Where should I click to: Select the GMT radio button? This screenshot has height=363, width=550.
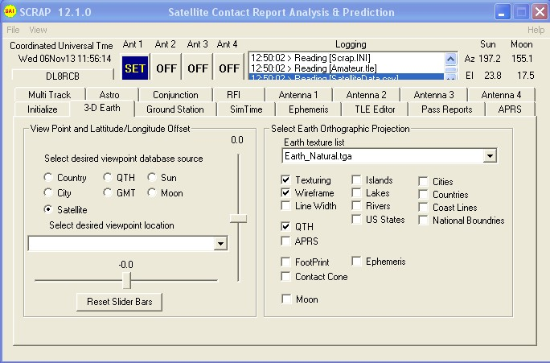click(107, 193)
